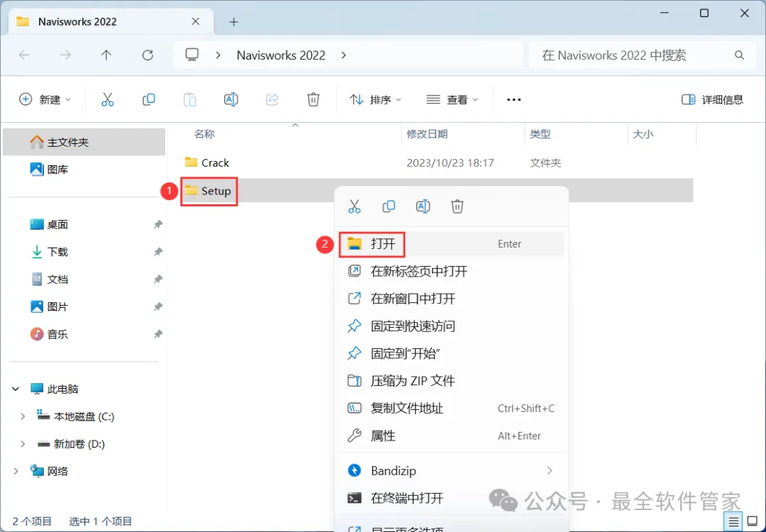Click the Rename icon in the toolbar
This screenshot has width=766, height=532.
point(231,99)
